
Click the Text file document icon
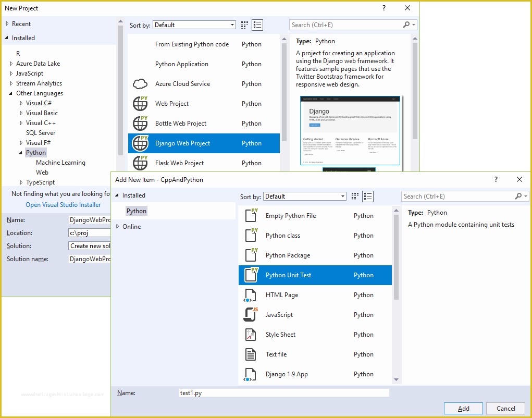click(251, 354)
